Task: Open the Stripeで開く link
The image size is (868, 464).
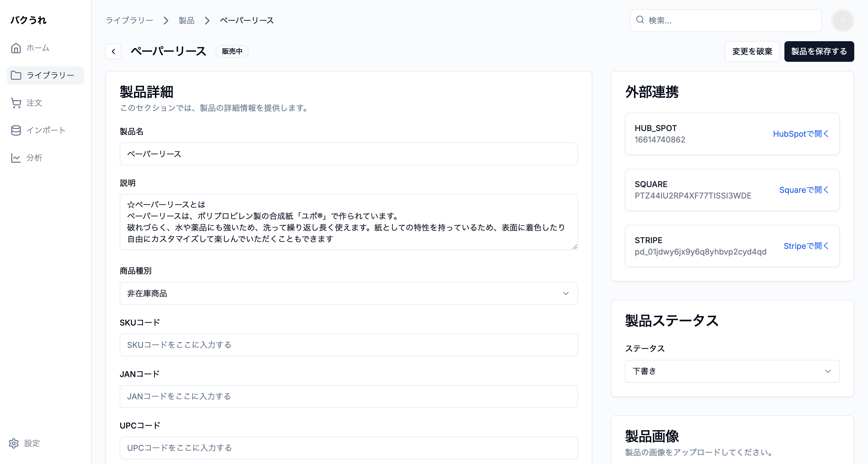Action: 806,246
